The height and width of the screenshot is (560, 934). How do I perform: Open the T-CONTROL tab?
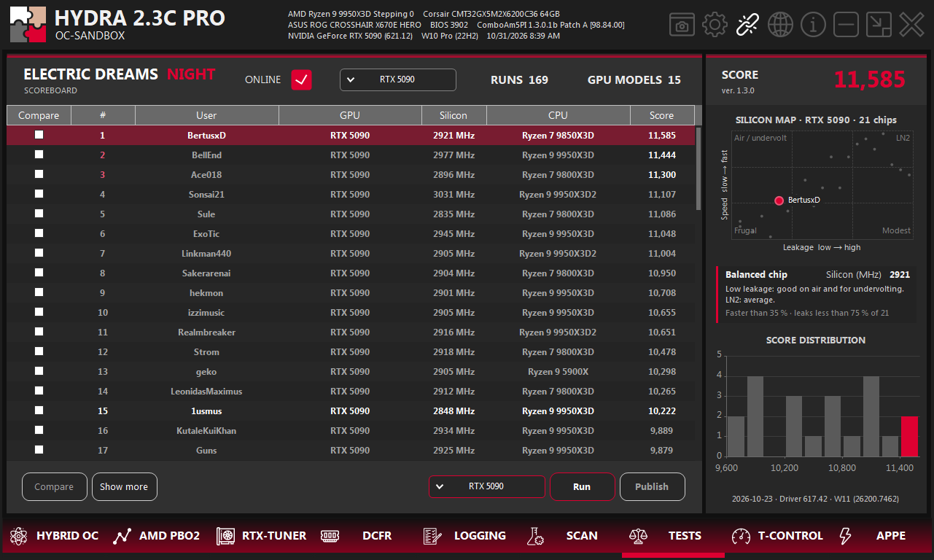tap(777, 536)
